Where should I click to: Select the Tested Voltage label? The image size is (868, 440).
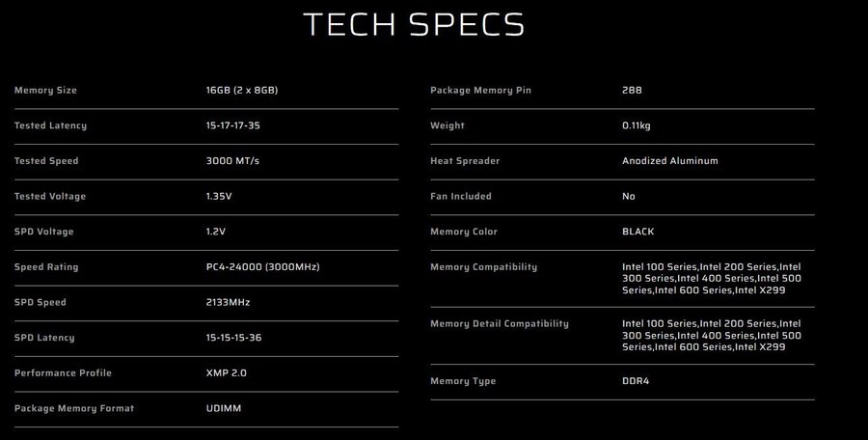coord(50,197)
